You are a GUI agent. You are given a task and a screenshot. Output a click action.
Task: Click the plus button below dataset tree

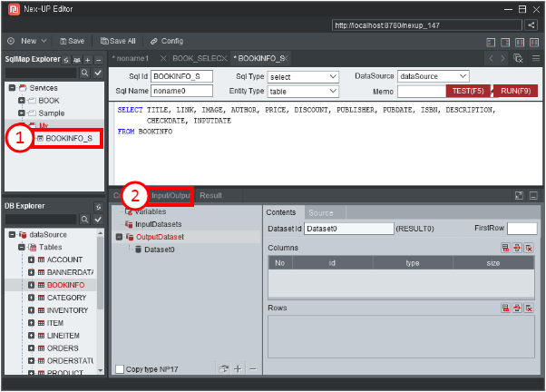pyautogui.click(x=238, y=369)
